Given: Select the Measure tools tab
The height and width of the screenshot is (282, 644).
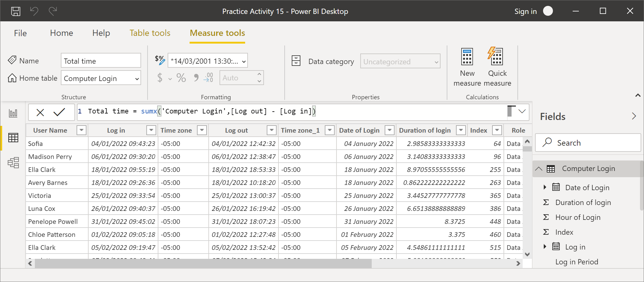Looking at the screenshot, I should (x=217, y=33).
